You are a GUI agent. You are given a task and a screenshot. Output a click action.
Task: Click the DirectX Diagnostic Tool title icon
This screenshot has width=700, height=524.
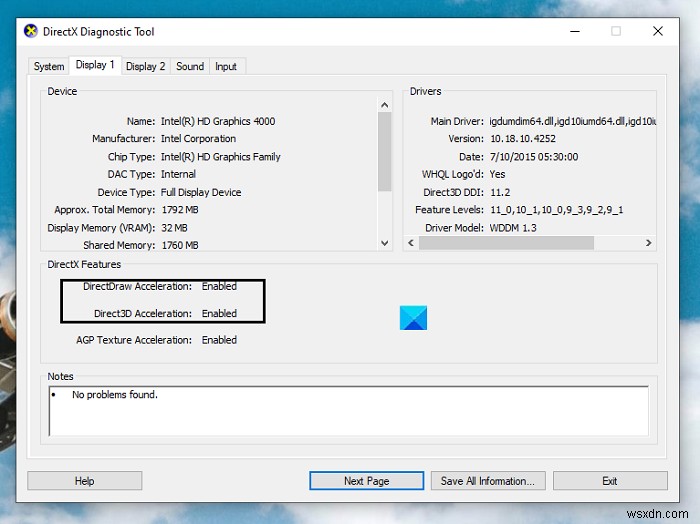click(x=31, y=31)
